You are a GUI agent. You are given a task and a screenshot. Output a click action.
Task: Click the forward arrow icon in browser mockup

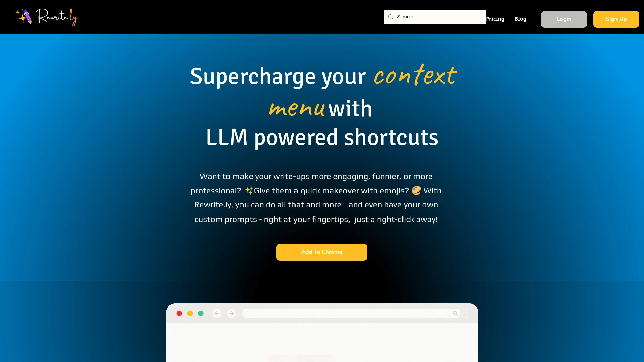pos(231,313)
